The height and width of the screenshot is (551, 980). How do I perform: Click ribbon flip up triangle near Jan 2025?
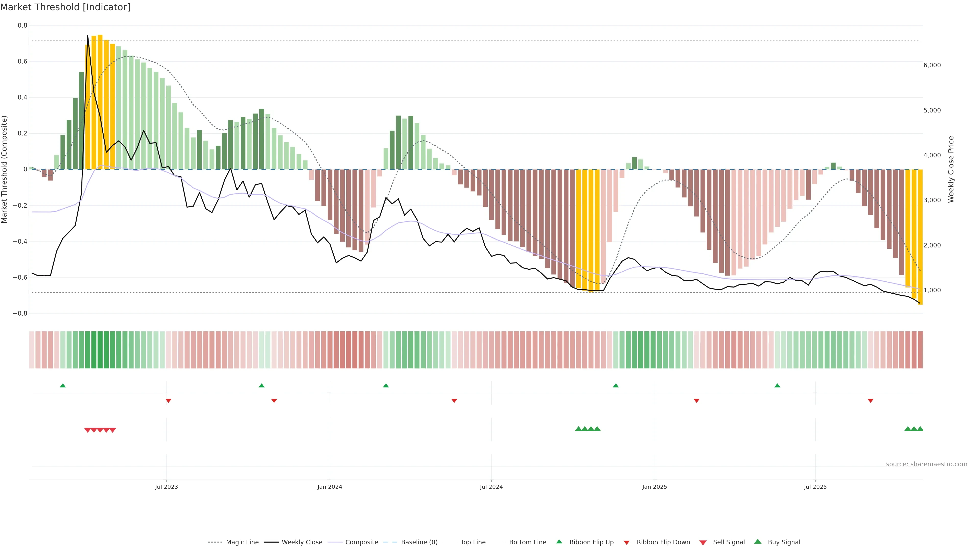[616, 386]
